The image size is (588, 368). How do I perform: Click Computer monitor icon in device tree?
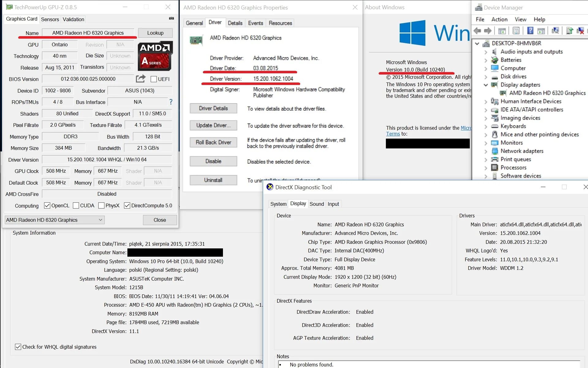tap(495, 68)
